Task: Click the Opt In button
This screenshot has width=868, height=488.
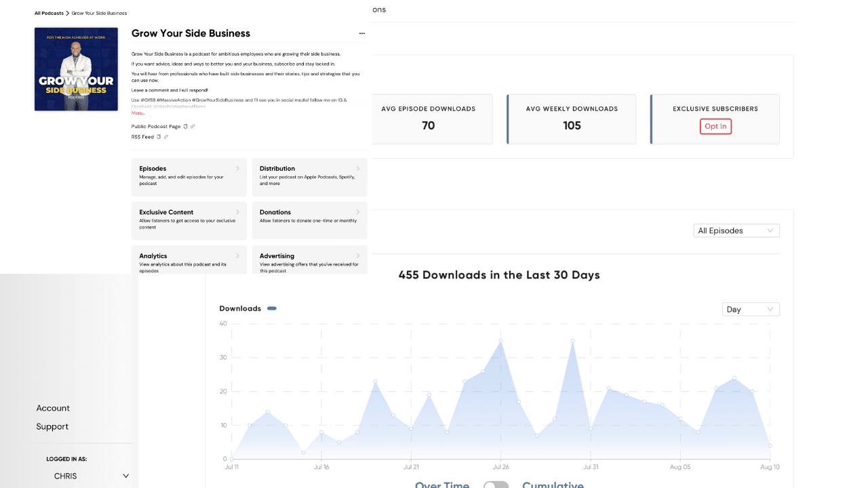Action: pos(715,126)
